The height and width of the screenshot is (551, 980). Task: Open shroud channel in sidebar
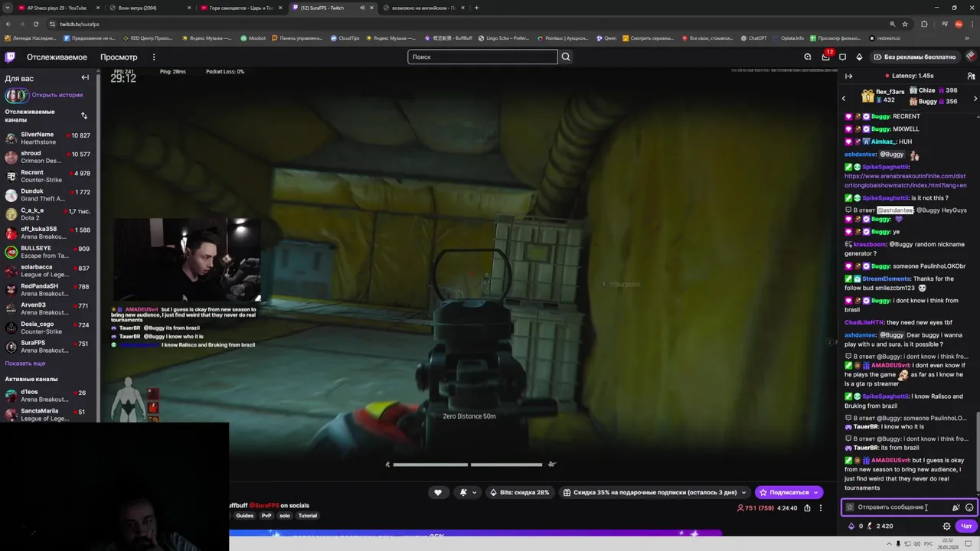pyautogui.click(x=49, y=157)
